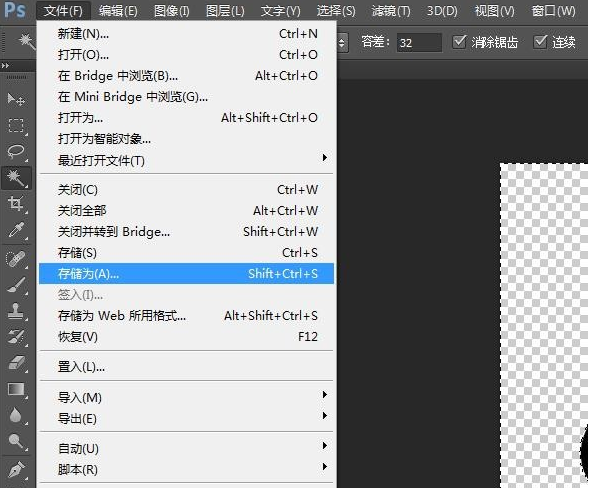This screenshot has width=590, height=488.
Task: Select the Eraser tool
Action: 16,363
